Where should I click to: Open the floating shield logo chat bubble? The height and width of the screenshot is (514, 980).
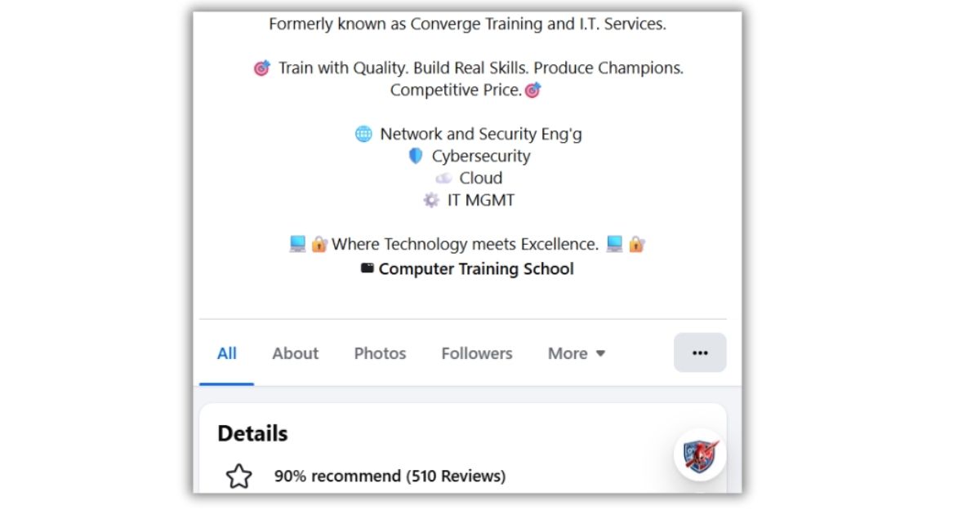(x=700, y=454)
